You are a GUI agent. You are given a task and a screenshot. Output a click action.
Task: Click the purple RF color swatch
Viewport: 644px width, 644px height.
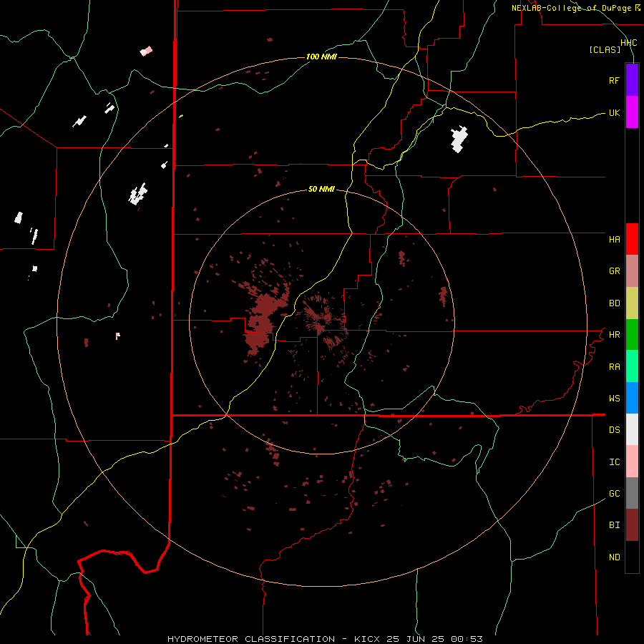pyautogui.click(x=632, y=80)
